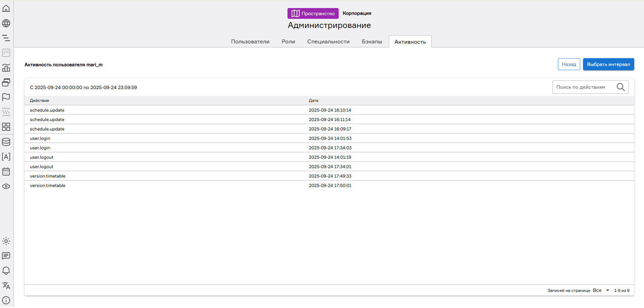Click the home icon in sidebar
This screenshot has height=308, width=644.
click(x=6, y=8)
